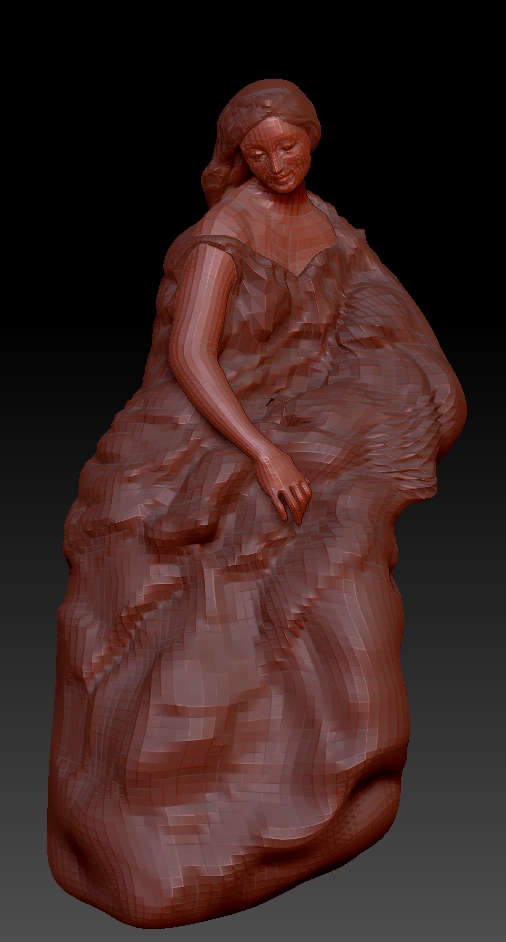Select the eyes on the sculpted face

(272, 150)
